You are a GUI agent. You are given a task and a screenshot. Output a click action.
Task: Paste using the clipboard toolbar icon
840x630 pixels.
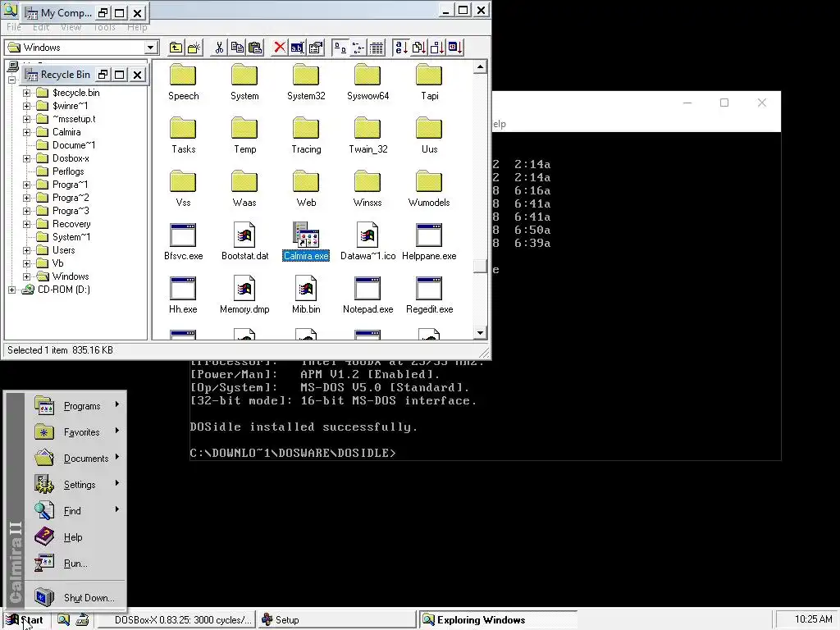tap(255, 48)
